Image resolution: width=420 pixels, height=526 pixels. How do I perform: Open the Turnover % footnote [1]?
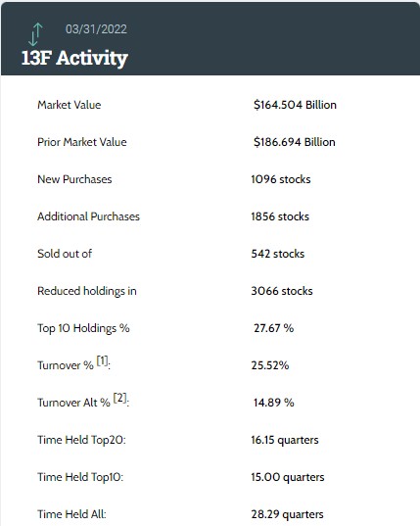[102, 361]
